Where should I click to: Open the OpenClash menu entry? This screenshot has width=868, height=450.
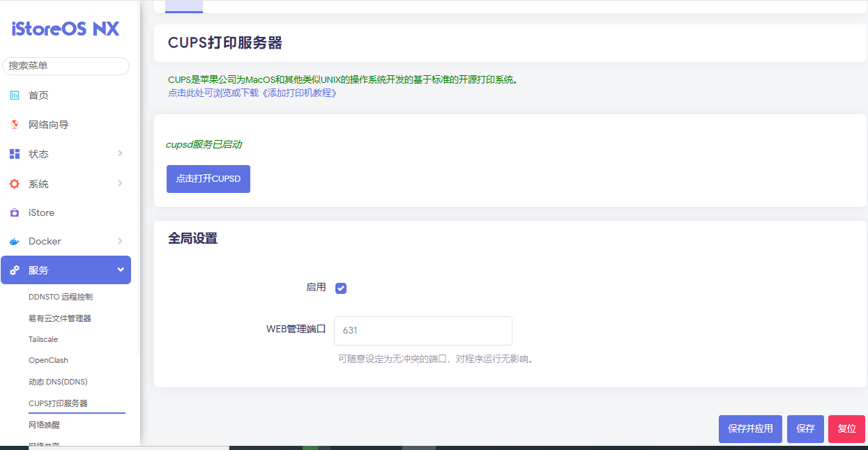click(x=47, y=360)
